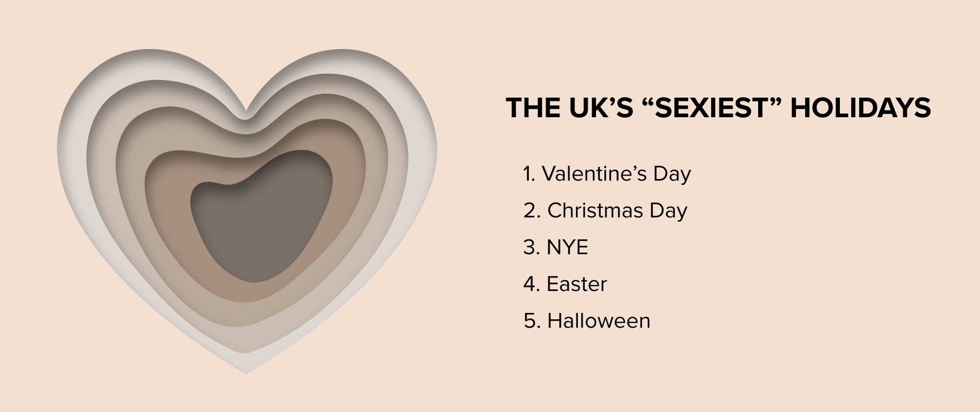This screenshot has height=412, width=980.
Task: Select the Christmas Day list entry
Action: pos(606,210)
